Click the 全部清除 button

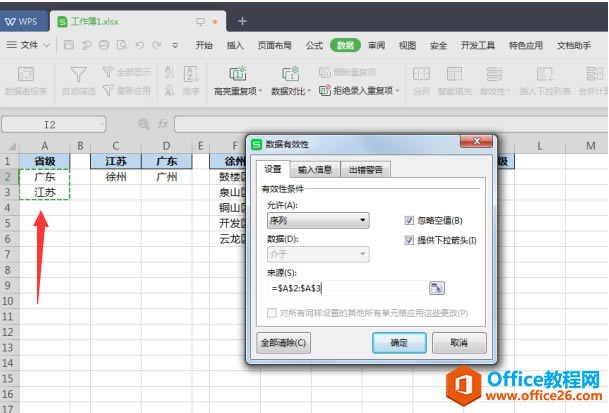pyautogui.click(x=284, y=343)
